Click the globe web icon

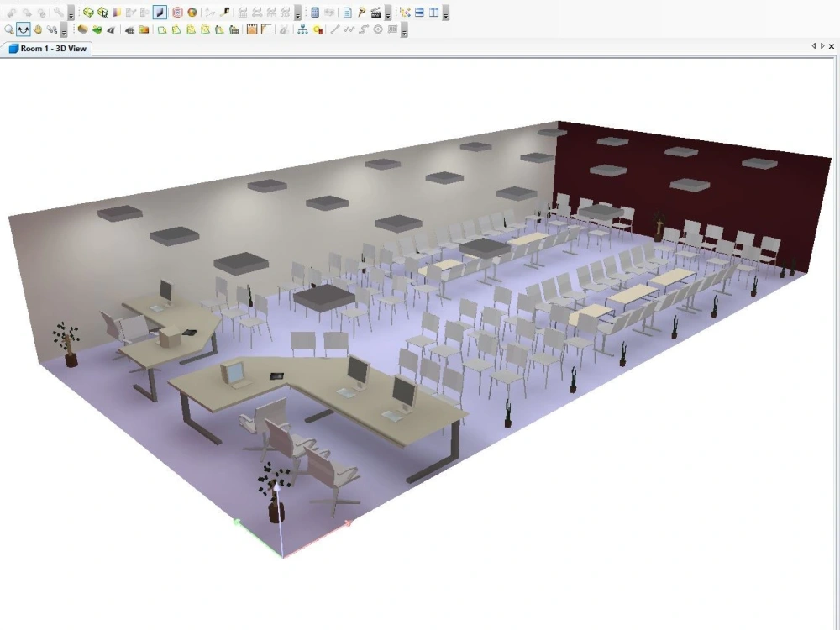pos(192,12)
